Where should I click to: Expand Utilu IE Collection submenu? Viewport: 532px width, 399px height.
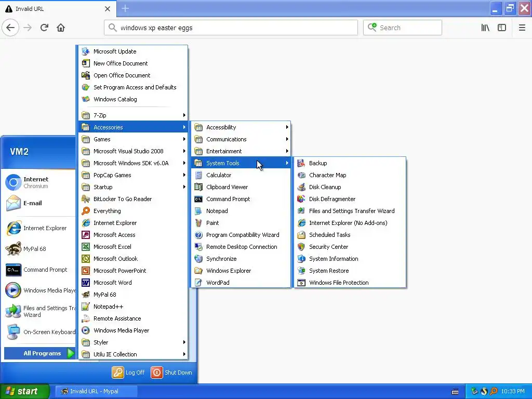click(x=133, y=354)
